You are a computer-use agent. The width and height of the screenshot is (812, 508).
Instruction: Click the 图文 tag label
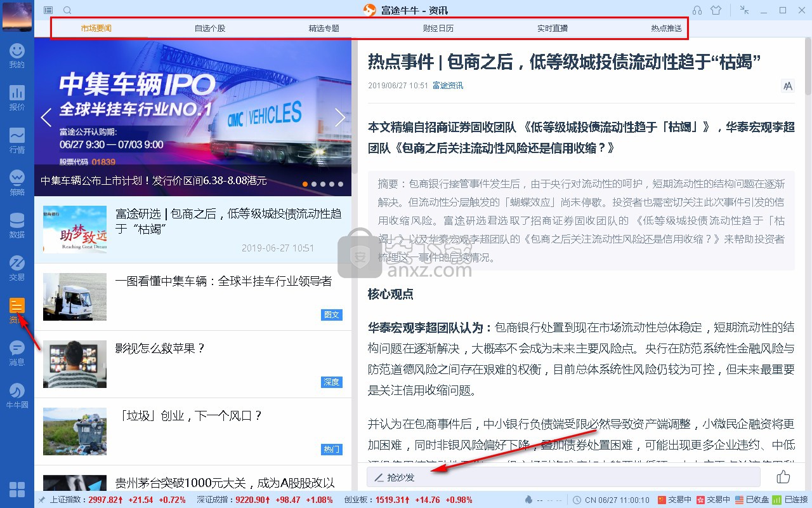[332, 315]
